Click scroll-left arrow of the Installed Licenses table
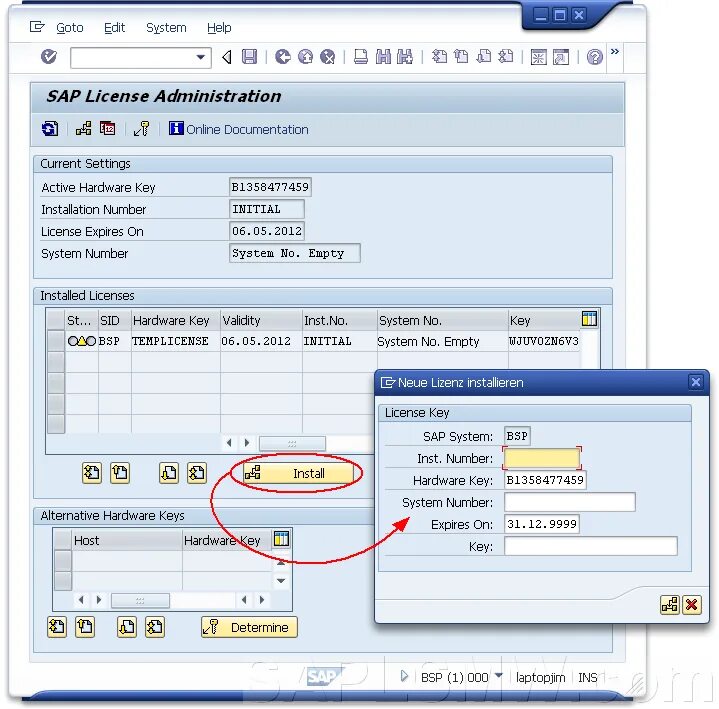Screen dimensions: 719x709 pos(229,443)
